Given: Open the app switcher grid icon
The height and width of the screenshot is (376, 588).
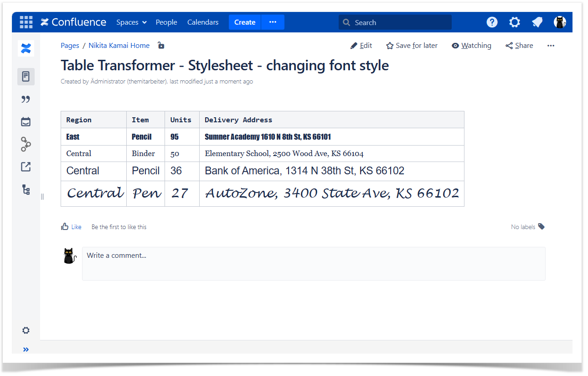Looking at the screenshot, I should tap(26, 22).
